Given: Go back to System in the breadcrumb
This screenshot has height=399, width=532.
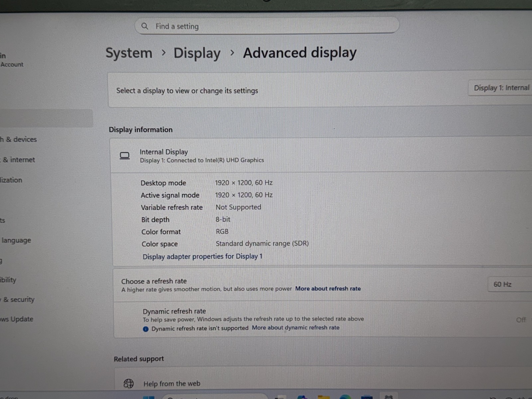Looking at the screenshot, I should (129, 53).
